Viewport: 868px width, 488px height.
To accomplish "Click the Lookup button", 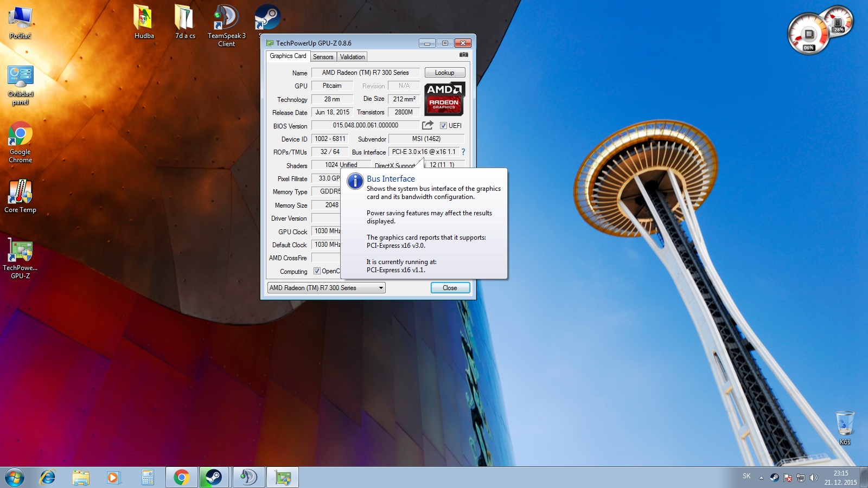I will point(444,73).
